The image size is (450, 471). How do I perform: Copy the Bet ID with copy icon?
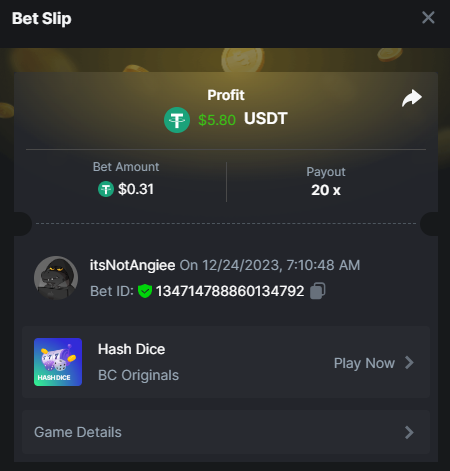[318, 291]
